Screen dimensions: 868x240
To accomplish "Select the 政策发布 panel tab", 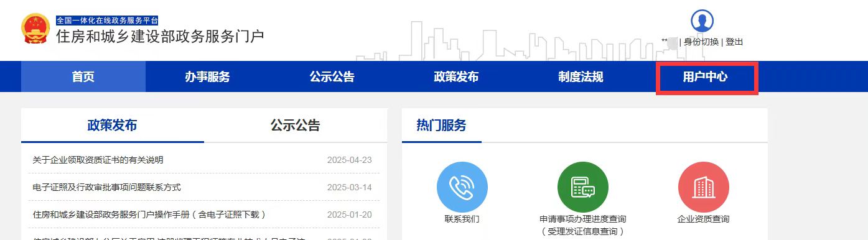I will click(x=113, y=126).
